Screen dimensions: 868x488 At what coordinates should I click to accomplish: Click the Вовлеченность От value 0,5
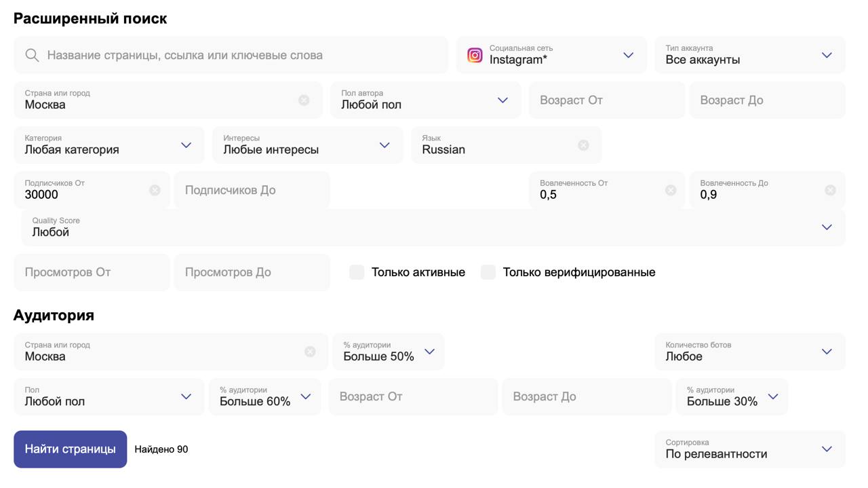coord(548,195)
